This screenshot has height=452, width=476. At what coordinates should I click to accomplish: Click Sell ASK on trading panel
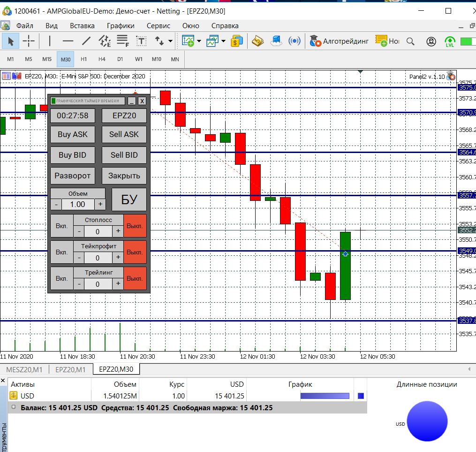pos(124,134)
